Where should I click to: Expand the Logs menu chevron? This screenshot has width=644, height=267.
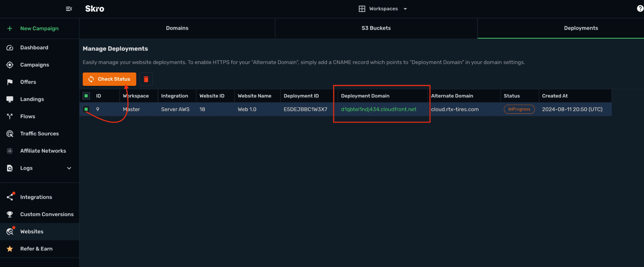click(69, 168)
